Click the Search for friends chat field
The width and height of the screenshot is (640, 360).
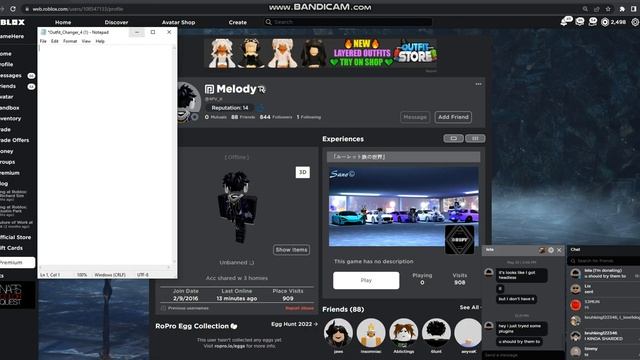(x=603, y=260)
